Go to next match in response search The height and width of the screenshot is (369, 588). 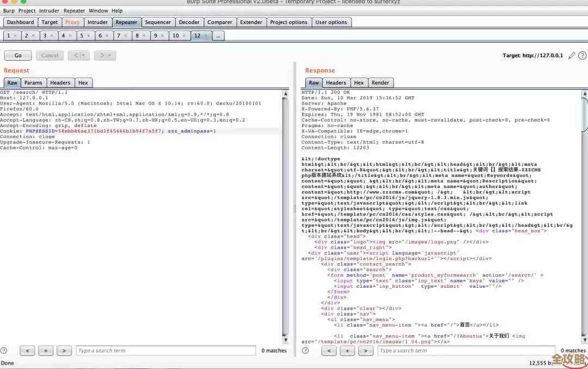365,350
